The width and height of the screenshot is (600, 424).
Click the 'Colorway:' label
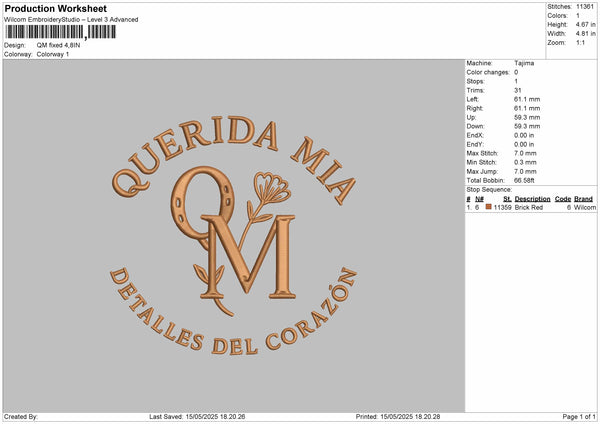click(18, 54)
